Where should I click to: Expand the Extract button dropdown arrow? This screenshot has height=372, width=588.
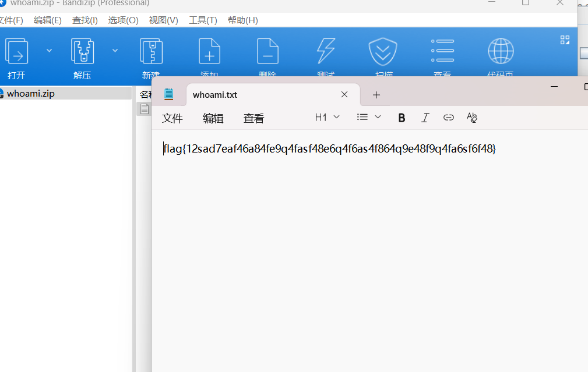point(115,51)
